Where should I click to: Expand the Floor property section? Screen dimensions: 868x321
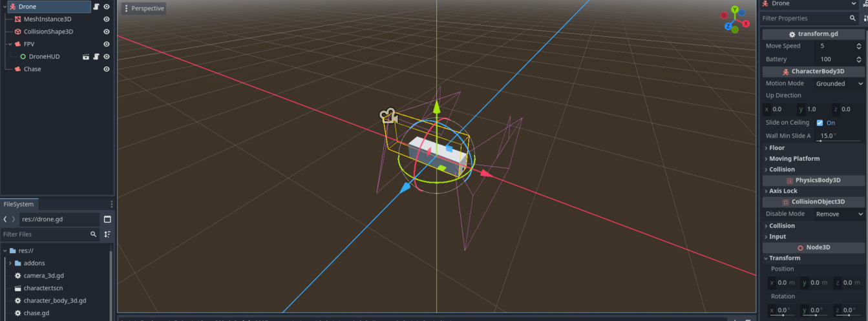777,148
